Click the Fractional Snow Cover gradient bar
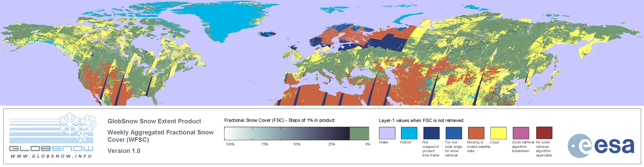Screen dimensions: 644x167 coord(297,133)
